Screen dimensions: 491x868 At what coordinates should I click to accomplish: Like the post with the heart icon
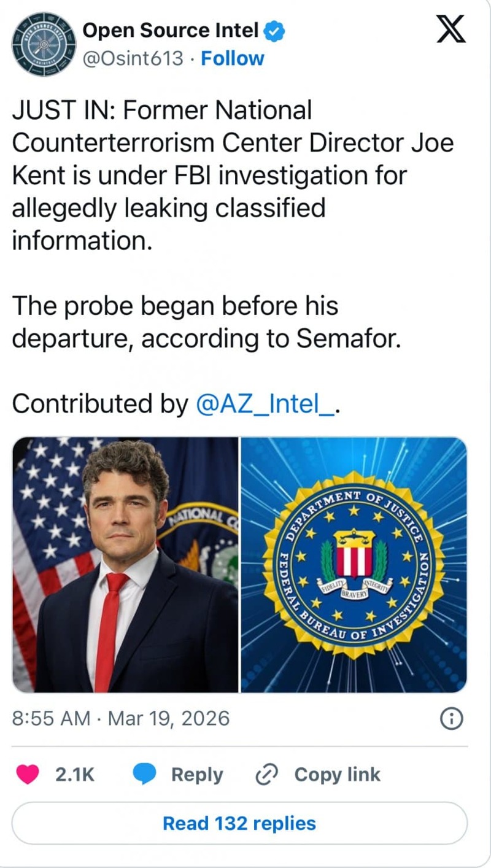pyautogui.click(x=26, y=774)
